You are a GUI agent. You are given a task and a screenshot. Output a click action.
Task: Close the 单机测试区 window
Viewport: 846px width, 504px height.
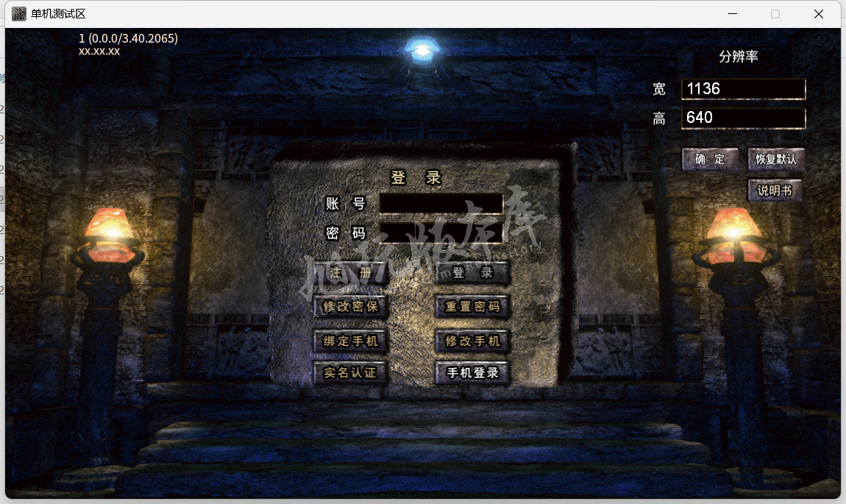point(819,13)
